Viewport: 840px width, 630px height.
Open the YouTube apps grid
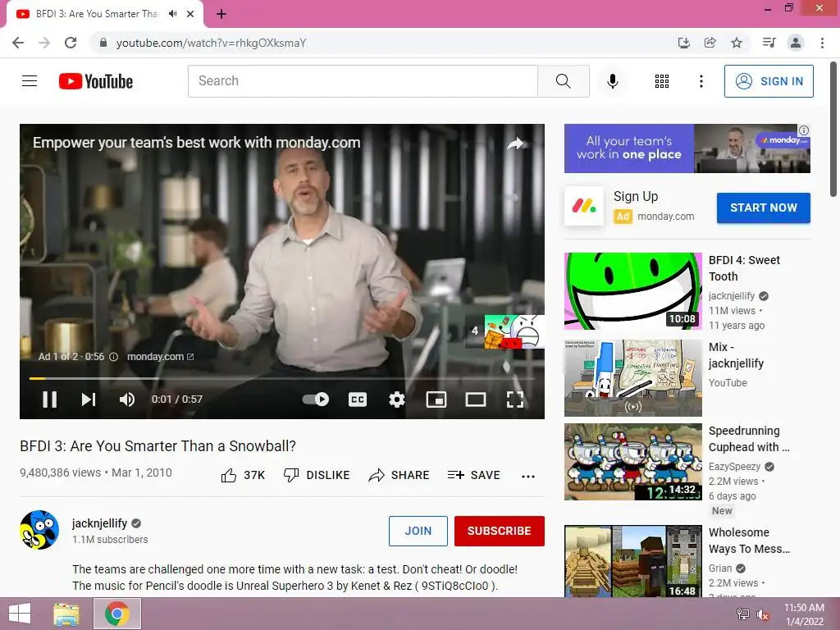pos(662,81)
